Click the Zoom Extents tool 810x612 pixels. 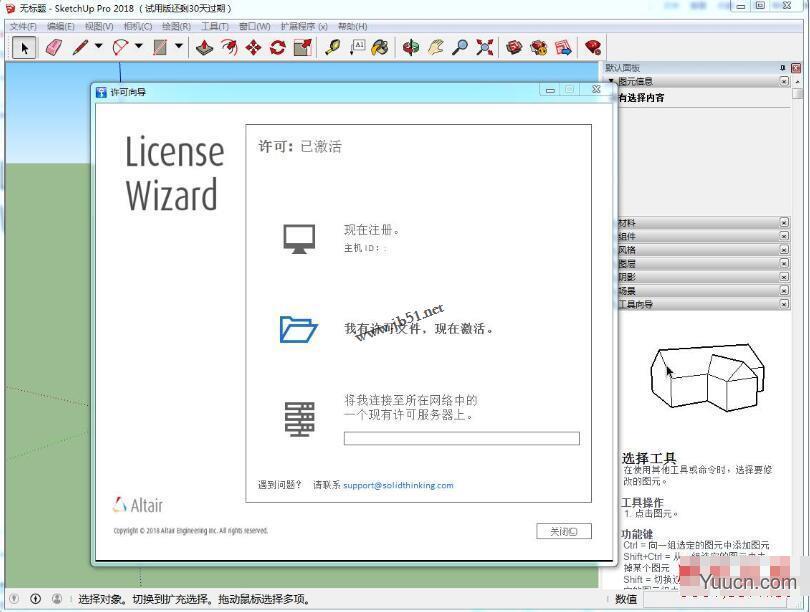(485, 48)
